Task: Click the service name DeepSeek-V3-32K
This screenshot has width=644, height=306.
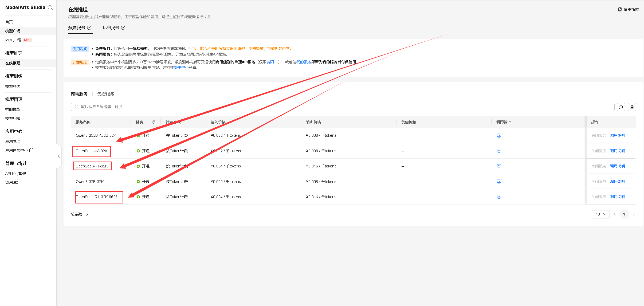Action: point(92,151)
